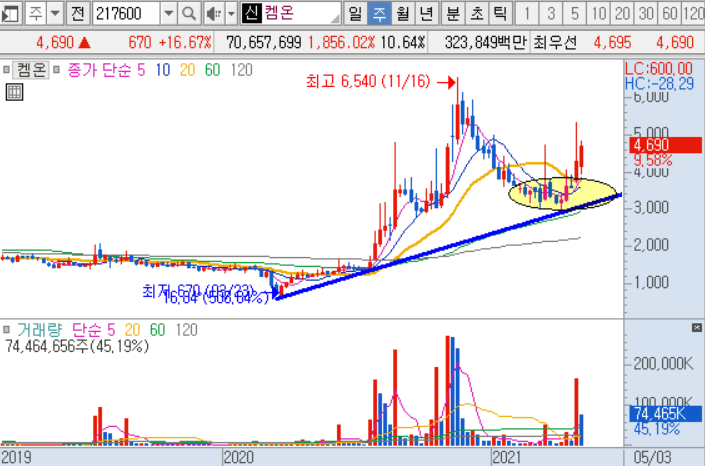Screen dimensions: 705x466
Task: Open the 켐온 name field corner expander
Action: click(x=335, y=19)
